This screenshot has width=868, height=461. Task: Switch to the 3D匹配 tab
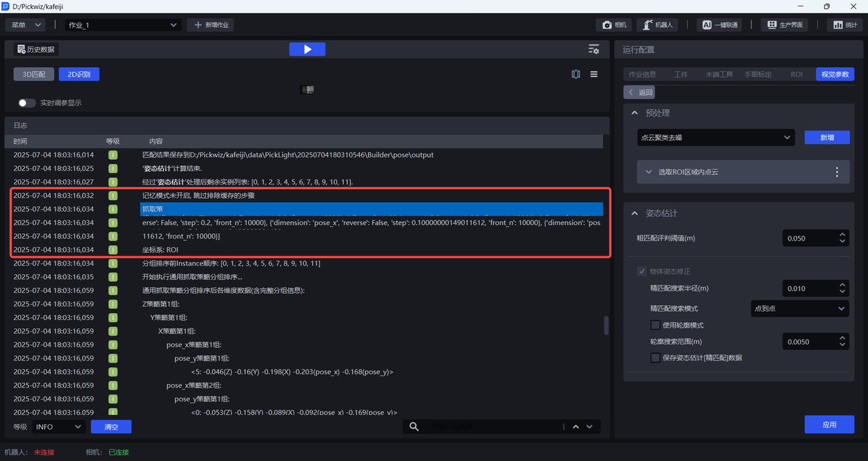click(x=34, y=75)
